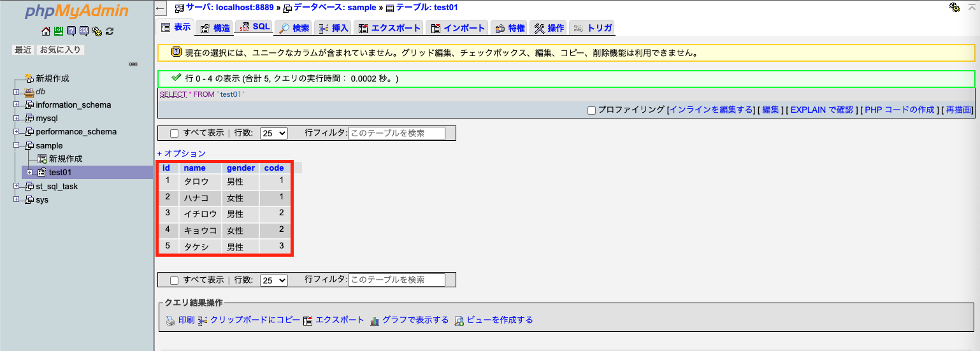Go to the Home icon in sidebar
This screenshot has height=351, width=980.
click(45, 31)
